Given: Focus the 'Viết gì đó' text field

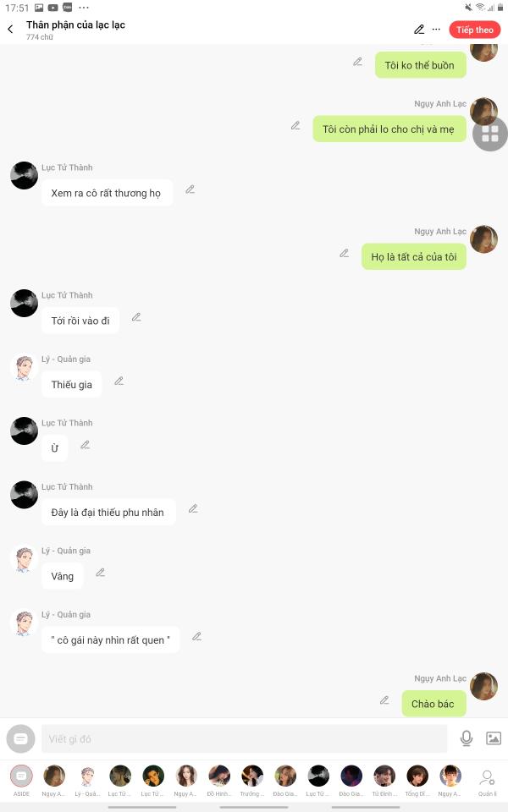Looking at the screenshot, I should click(244, 739).
